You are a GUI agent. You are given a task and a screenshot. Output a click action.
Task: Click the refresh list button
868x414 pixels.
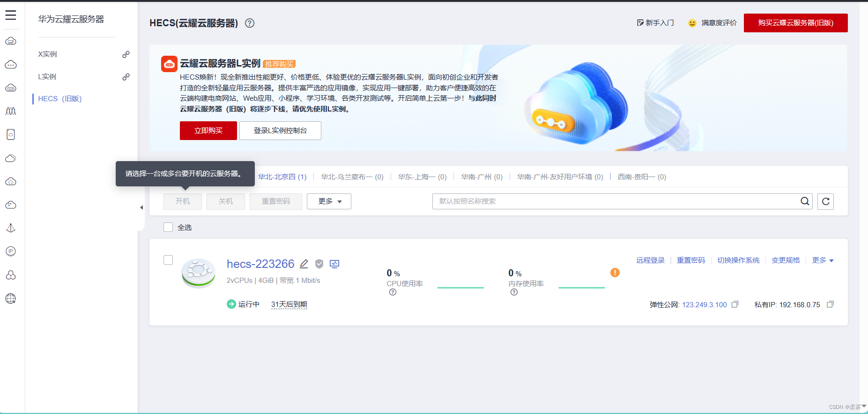(826, 201)
